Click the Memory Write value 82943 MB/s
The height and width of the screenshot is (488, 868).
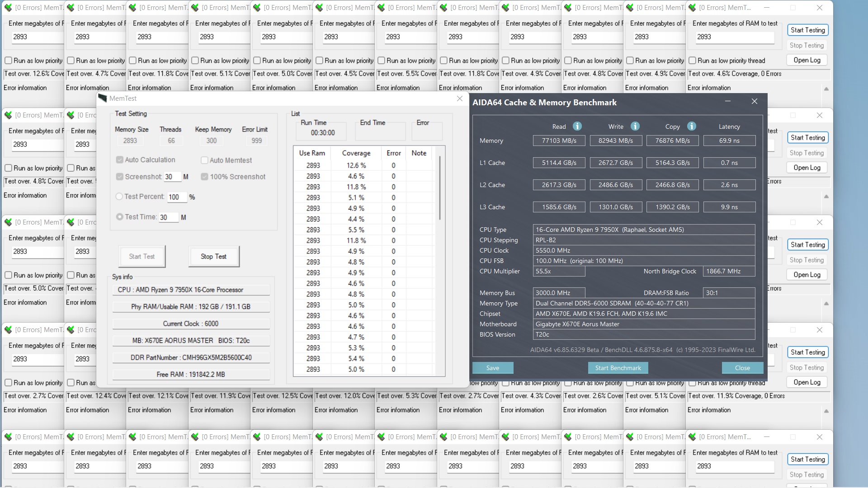[616, 141]
